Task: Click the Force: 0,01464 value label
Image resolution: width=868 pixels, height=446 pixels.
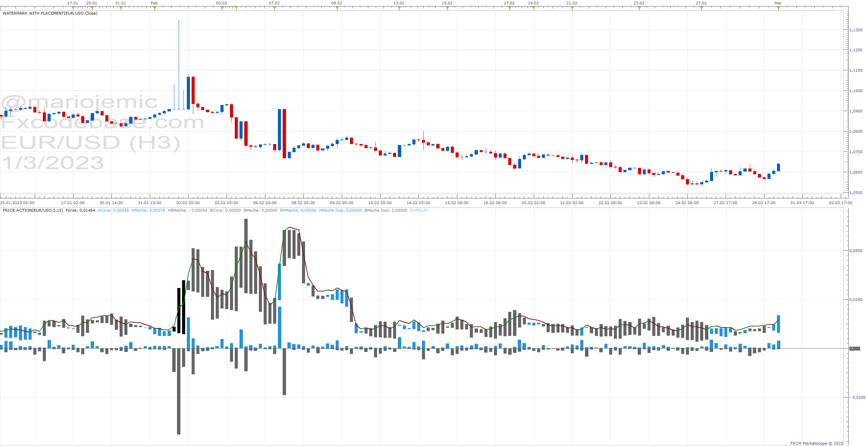Action: pos(81,210)
